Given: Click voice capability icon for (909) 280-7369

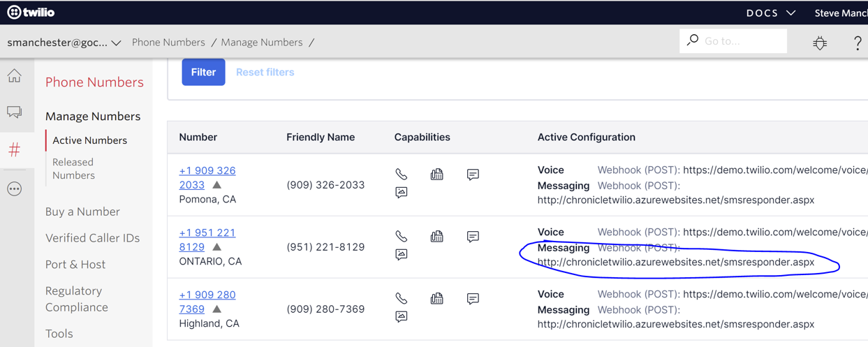Looking at the screenshot, I should pyautogui.click(x=402, y=298).
